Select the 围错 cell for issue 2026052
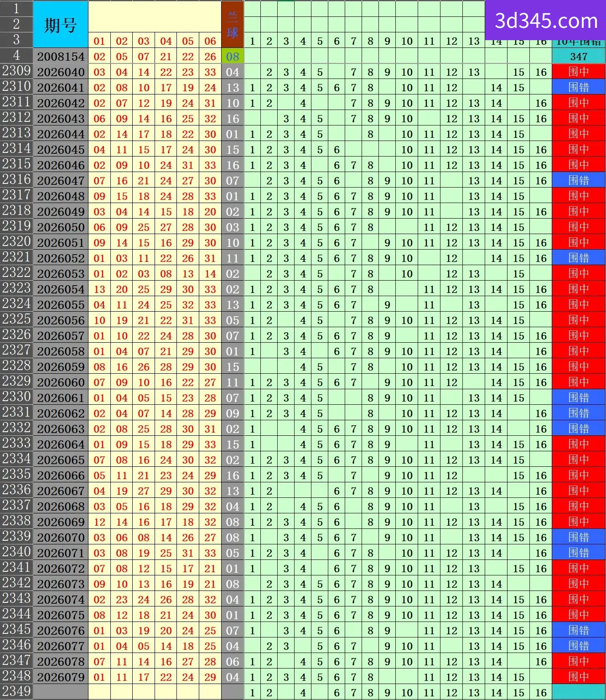This screenshot has height=700, width=606. (x=579, y=258)
